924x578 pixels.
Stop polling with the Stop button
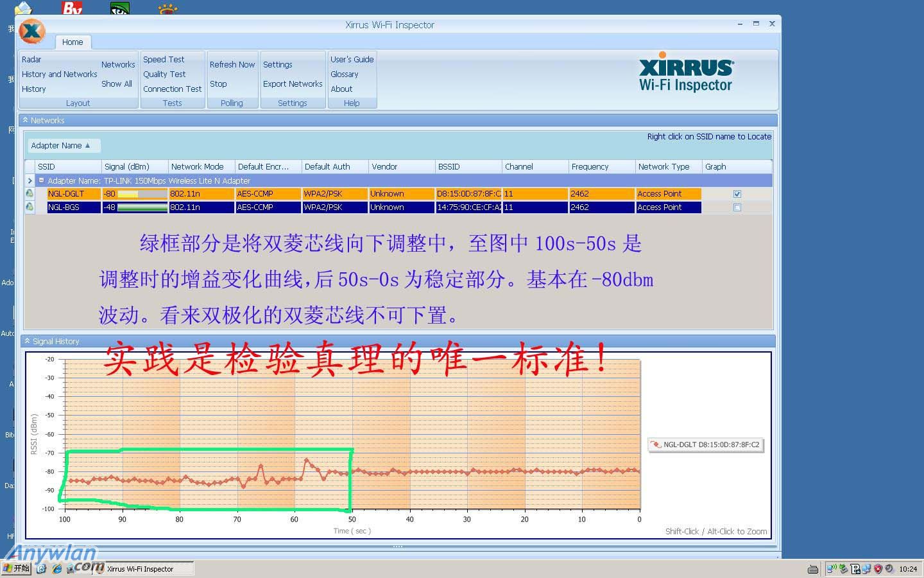(218, 83)
